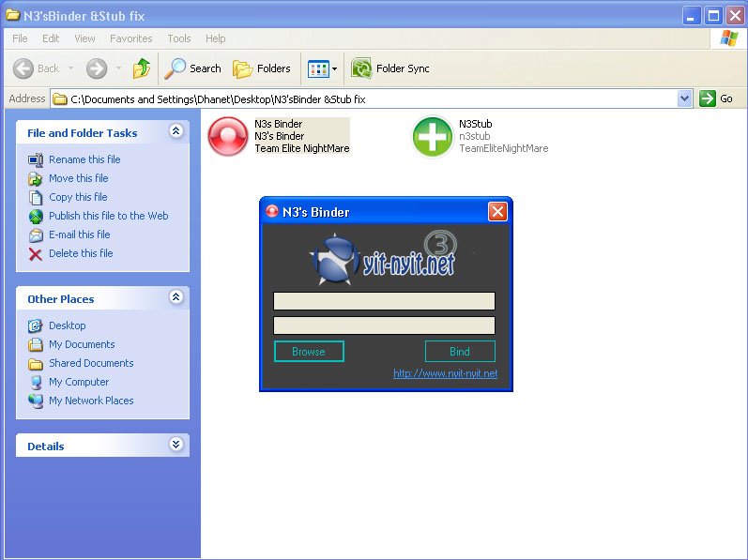Click Publish this file to the Web
Screen dimensions: 748x560
108,216
